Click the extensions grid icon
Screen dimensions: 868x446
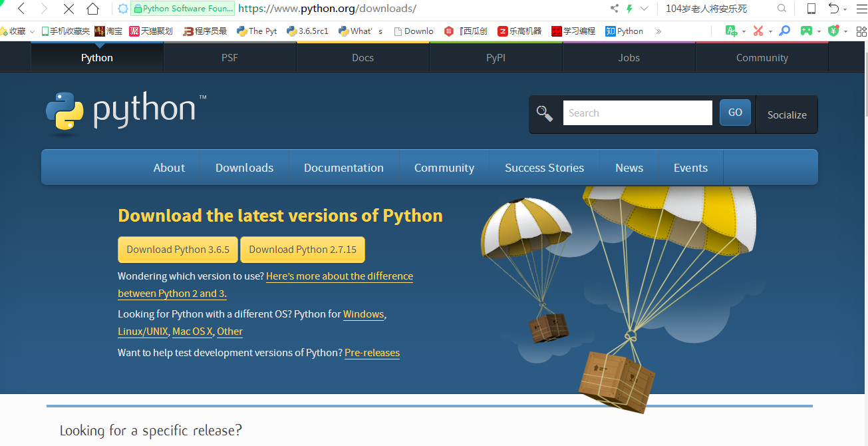pos(861,31)
